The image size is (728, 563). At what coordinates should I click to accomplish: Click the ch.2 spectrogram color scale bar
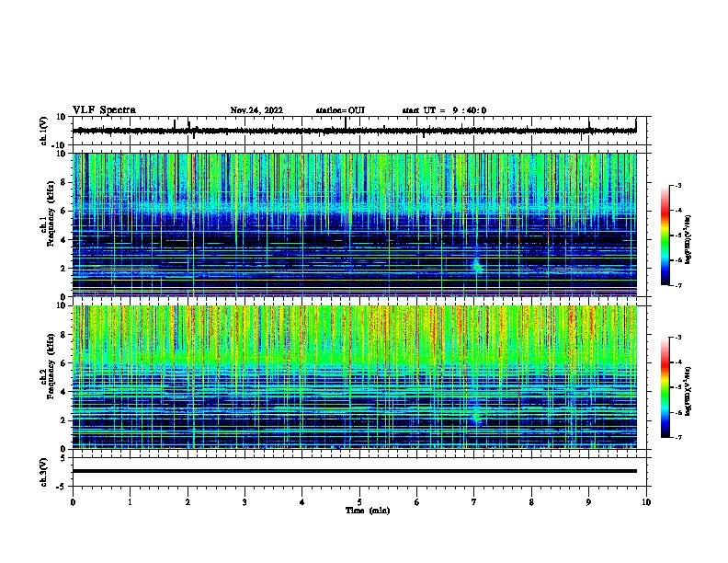click(665, 387)
